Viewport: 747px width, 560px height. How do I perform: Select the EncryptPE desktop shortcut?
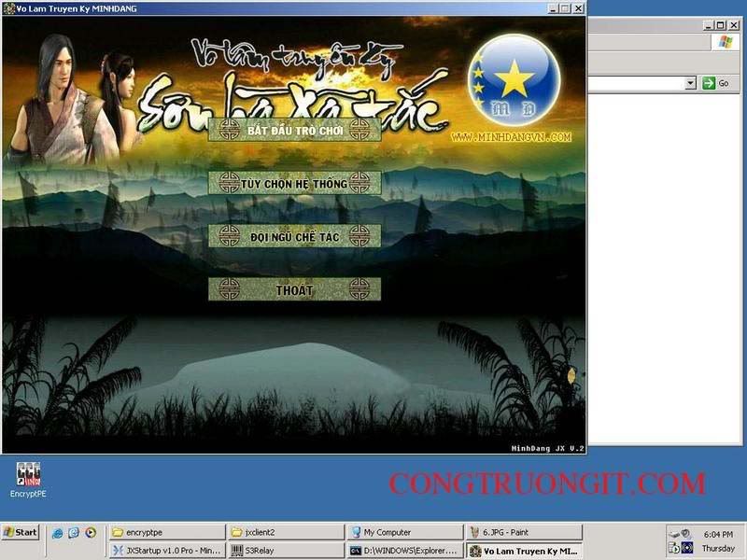coord(28,480)
